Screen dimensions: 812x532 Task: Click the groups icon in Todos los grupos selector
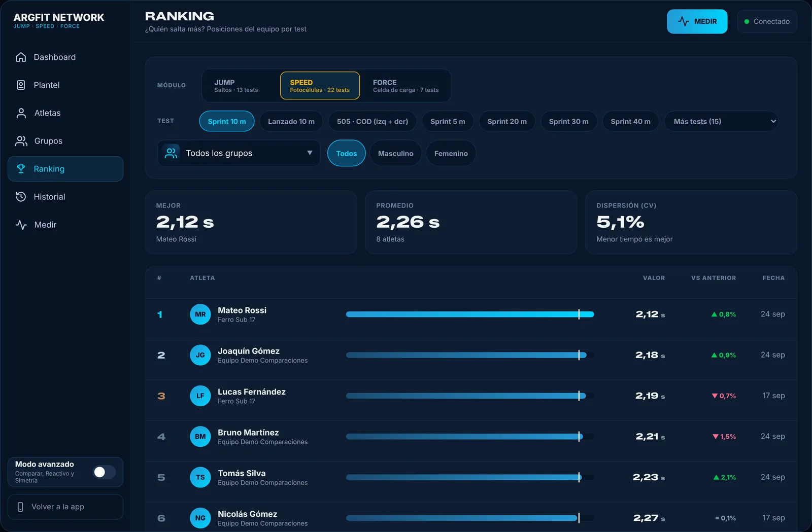click(x=172, y=153)
